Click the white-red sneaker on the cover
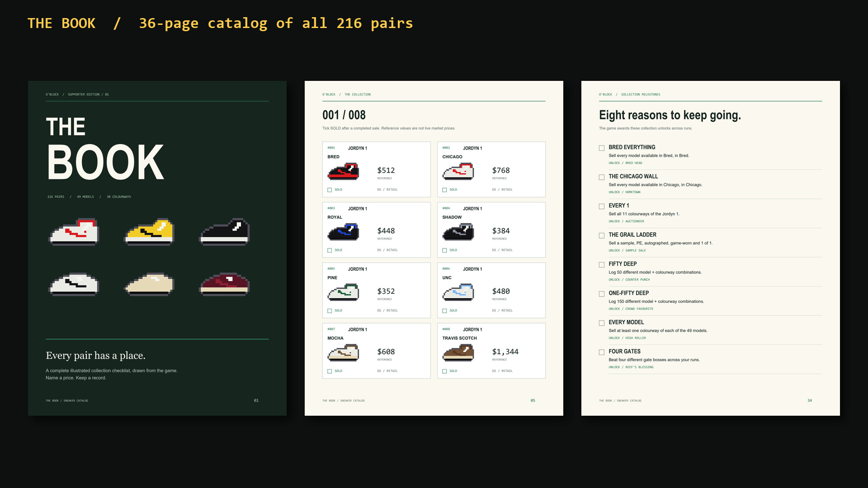The width and height of the screenshot is (868, 488). tap(74, 232)
